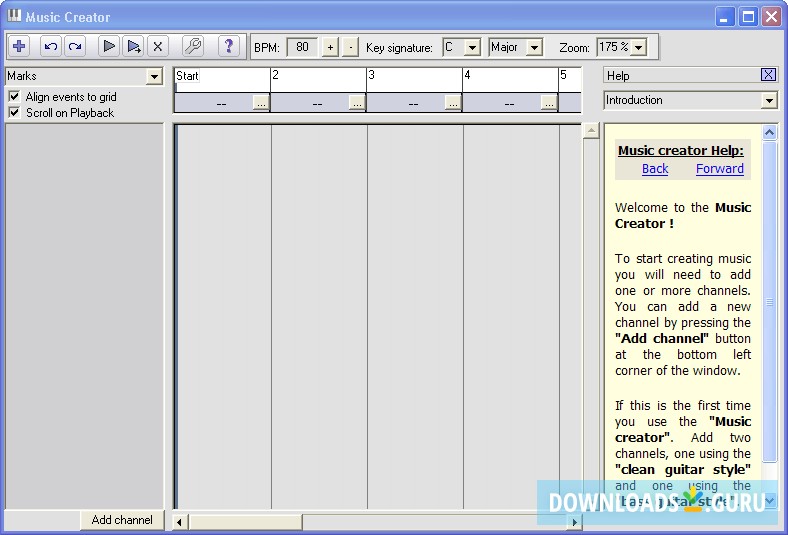The width and height of the screenshot is (788, 535).
Task: Click the ellipsis button under measure 4
Action: pos(549,103)
